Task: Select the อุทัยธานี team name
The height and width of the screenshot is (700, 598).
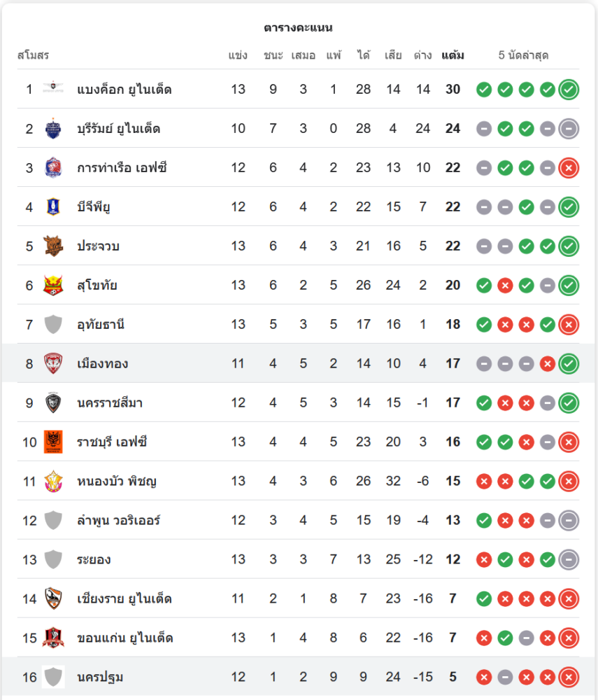Action: click(101, 325)
